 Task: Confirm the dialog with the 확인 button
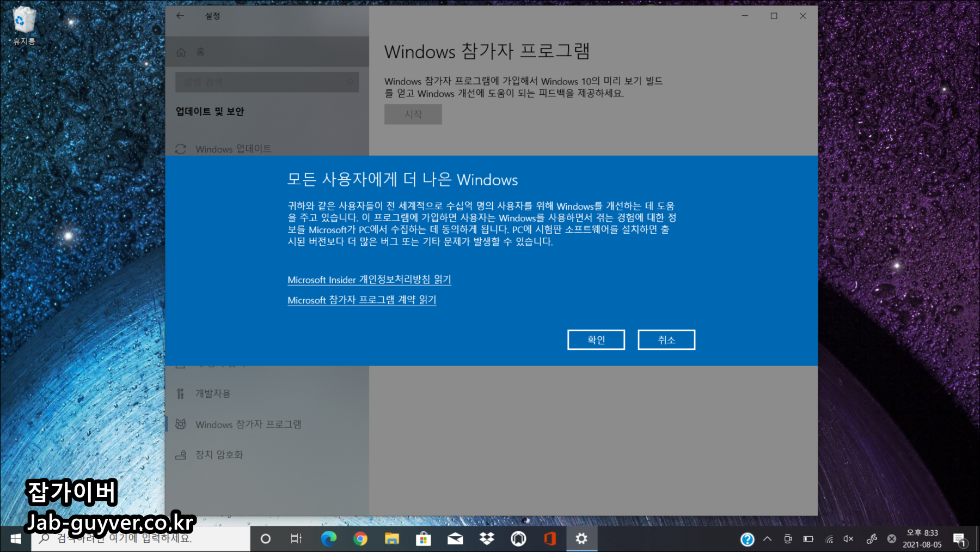click(x=596, y=339)
